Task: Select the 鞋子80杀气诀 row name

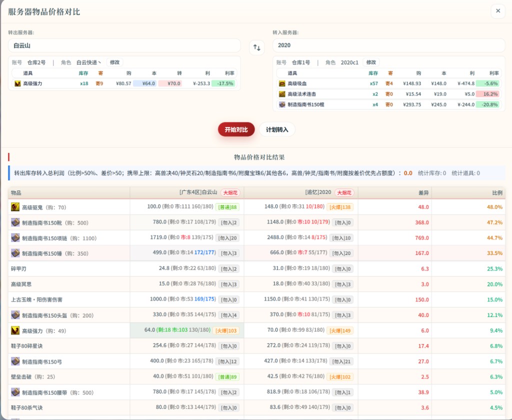Action: click(27, 407)
